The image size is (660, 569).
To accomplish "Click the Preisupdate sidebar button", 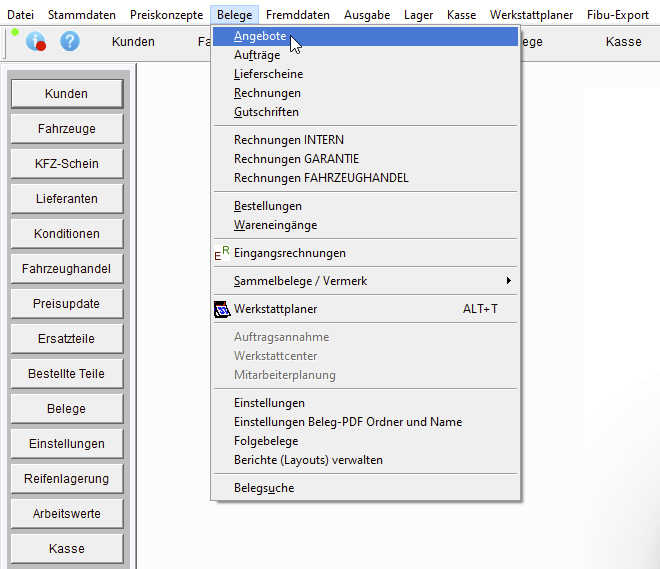I will pos(67,303).
